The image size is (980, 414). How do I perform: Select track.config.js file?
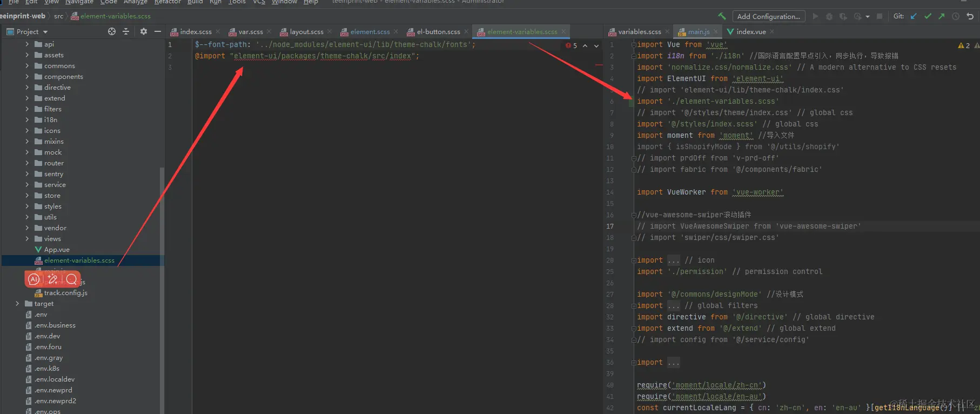(x=65, y=293)
